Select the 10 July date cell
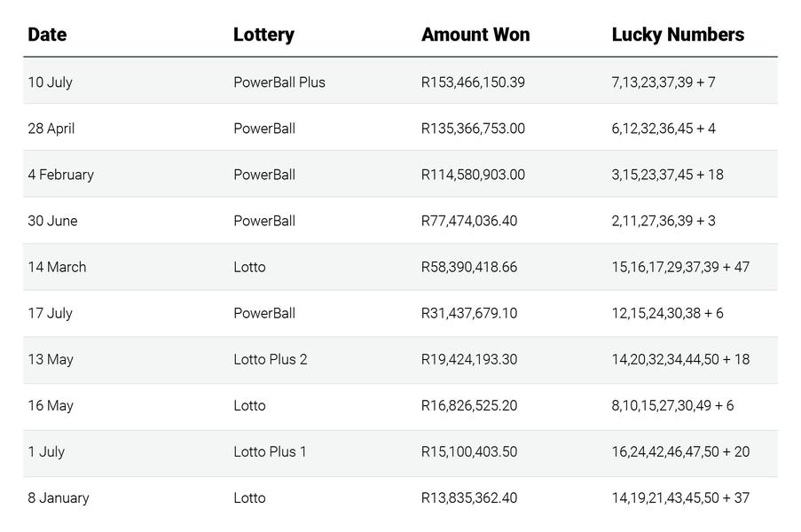The image size is (801, 532). (50, 82)
